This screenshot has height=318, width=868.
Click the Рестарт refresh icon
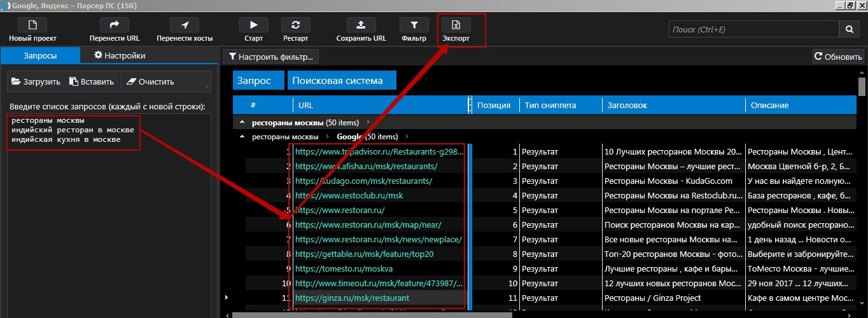[x=295, y=25]
